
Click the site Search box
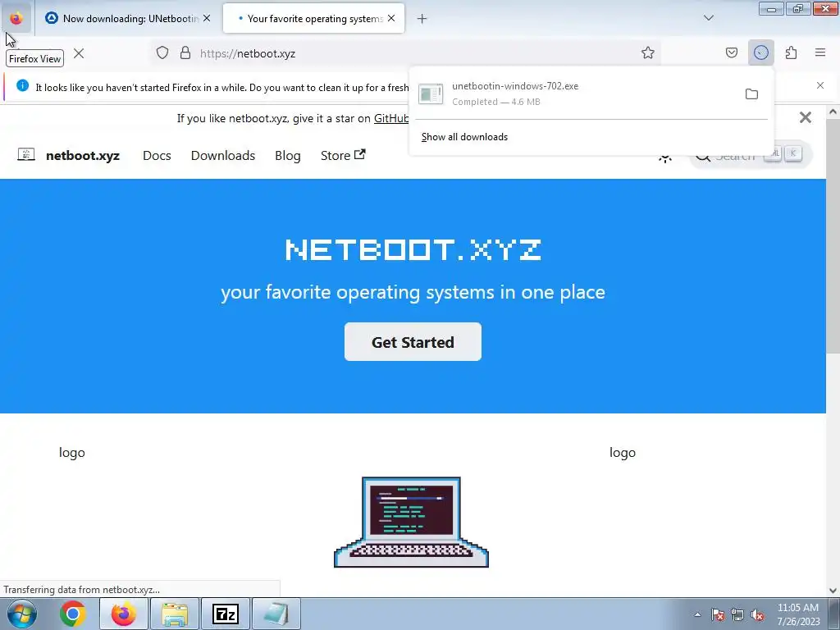tap(750, 155)
